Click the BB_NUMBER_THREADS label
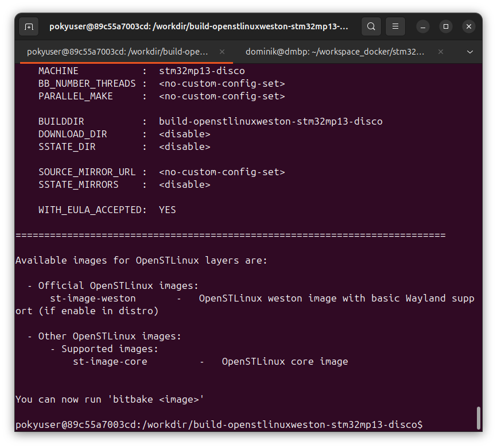The image size is (497, 448). pos(87,84)
